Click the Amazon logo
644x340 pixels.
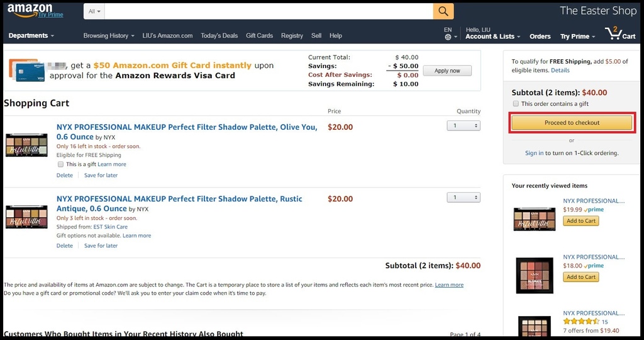pyautogui.click(x=30, y=10)
